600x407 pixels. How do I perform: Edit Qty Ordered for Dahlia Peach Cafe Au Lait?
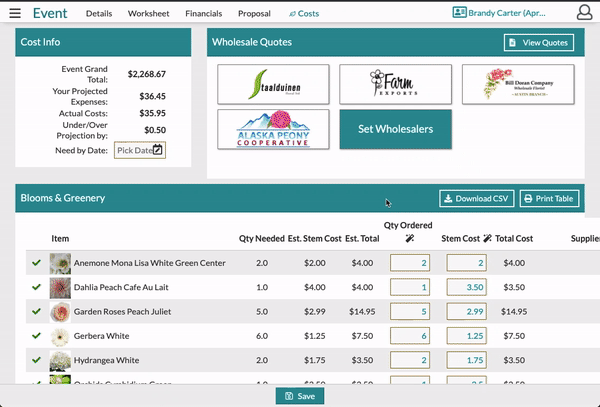(x=410, y=287)
